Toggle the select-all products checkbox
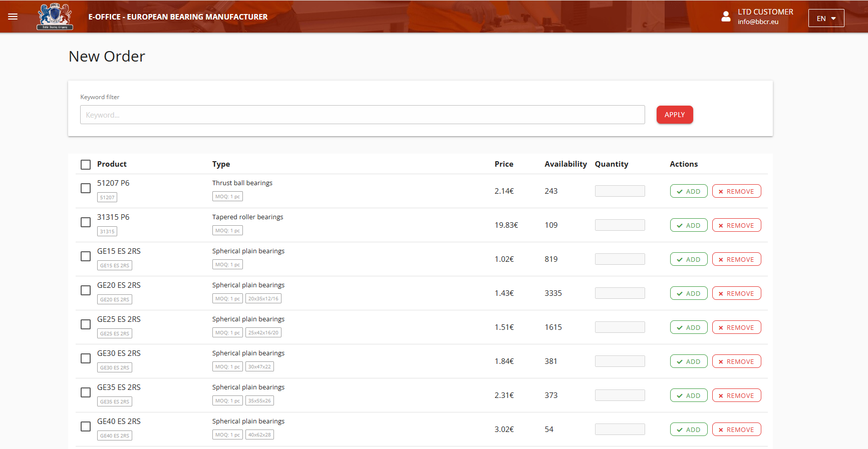Screen dimensions: 868x449 click(x=86, y=165)
